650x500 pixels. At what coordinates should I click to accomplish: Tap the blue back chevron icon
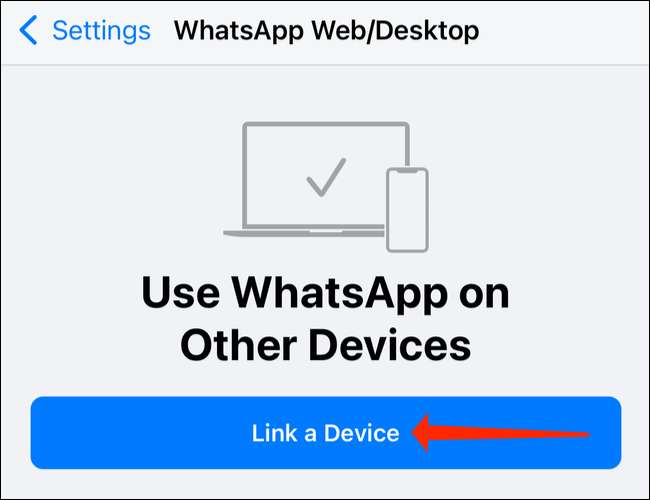pyautogui.click(x=28, y=30)
